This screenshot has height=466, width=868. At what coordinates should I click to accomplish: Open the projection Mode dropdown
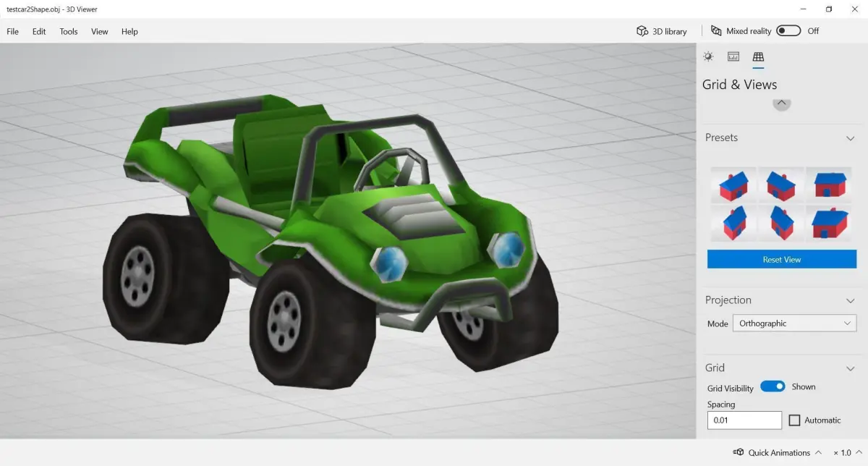click(x=794, y=323)
